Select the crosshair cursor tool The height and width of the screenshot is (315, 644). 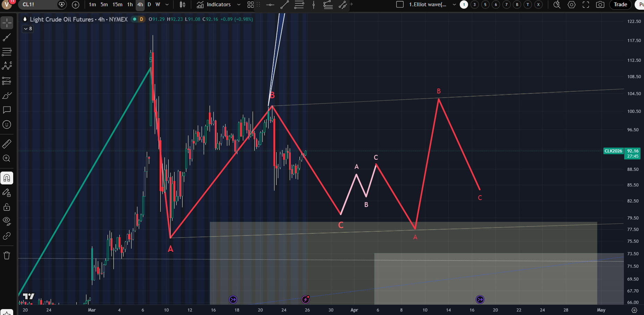(7, 23)
